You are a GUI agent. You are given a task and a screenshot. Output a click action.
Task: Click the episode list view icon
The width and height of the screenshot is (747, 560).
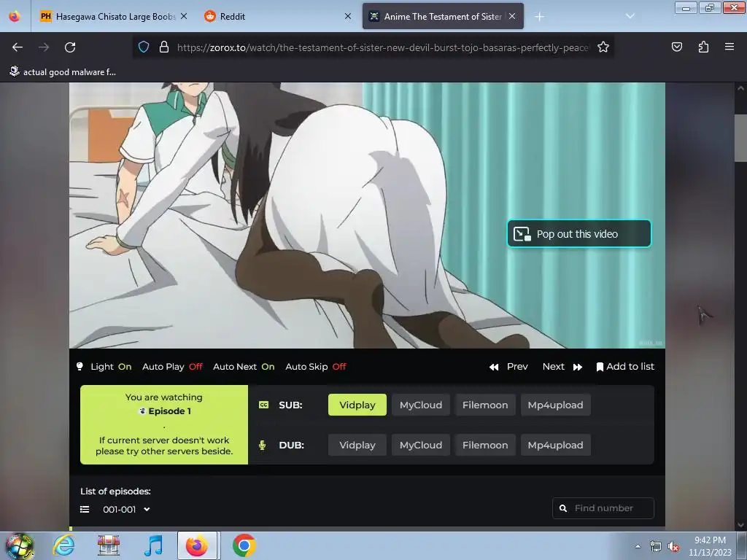tap(85, 510)
